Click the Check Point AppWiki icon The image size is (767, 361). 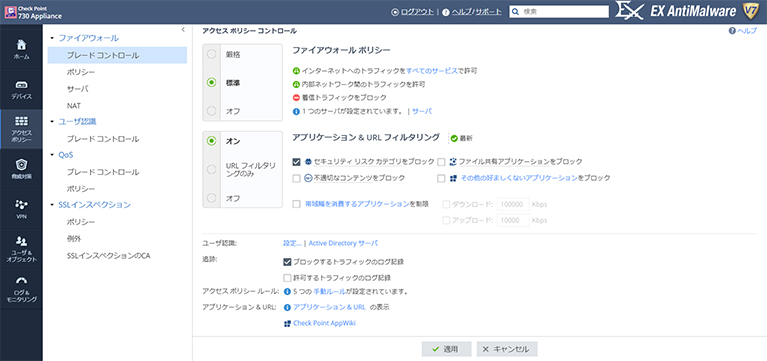(287, 323)
